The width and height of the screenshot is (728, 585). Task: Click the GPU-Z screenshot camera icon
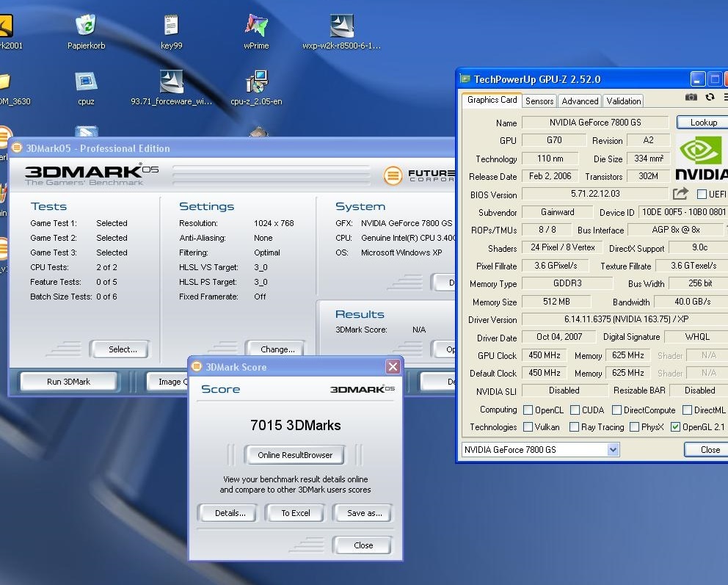point(691,97)
